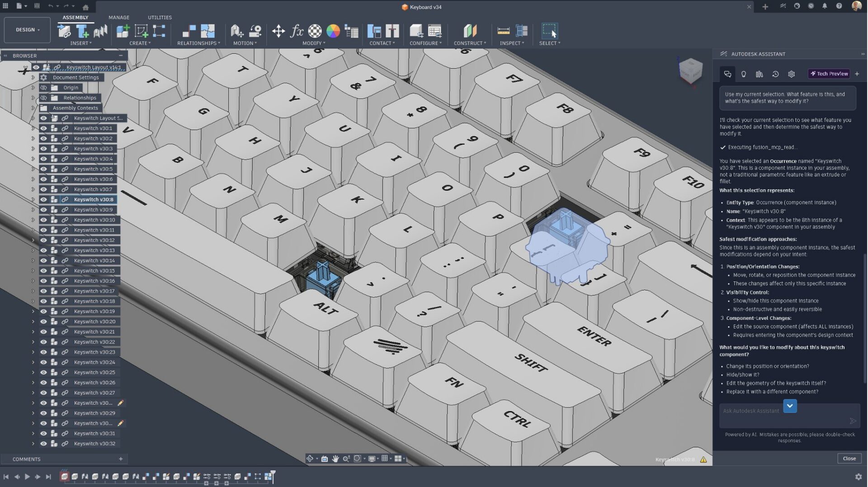This screenshot has height=487, width=868.
Task: Click the Measure ruler tool
Action: 503,31
